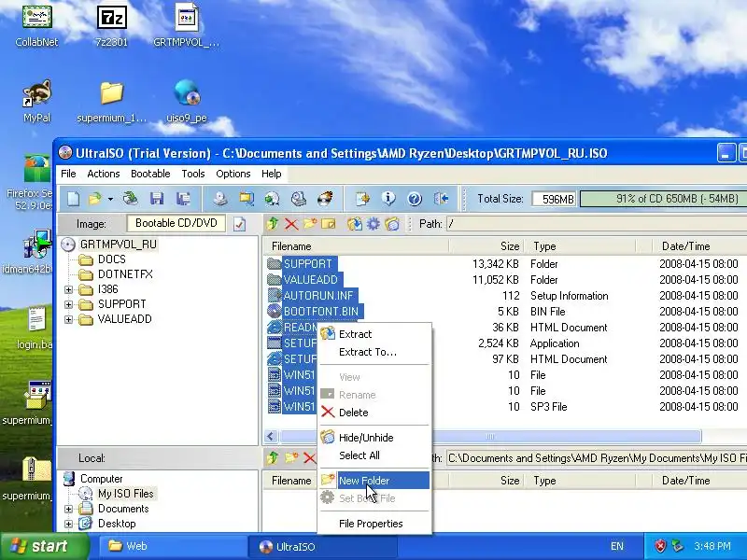Click the blue question mark Help icon
Image resolution: width=747 pixels, height=560 pixels.
coord(415,199)
